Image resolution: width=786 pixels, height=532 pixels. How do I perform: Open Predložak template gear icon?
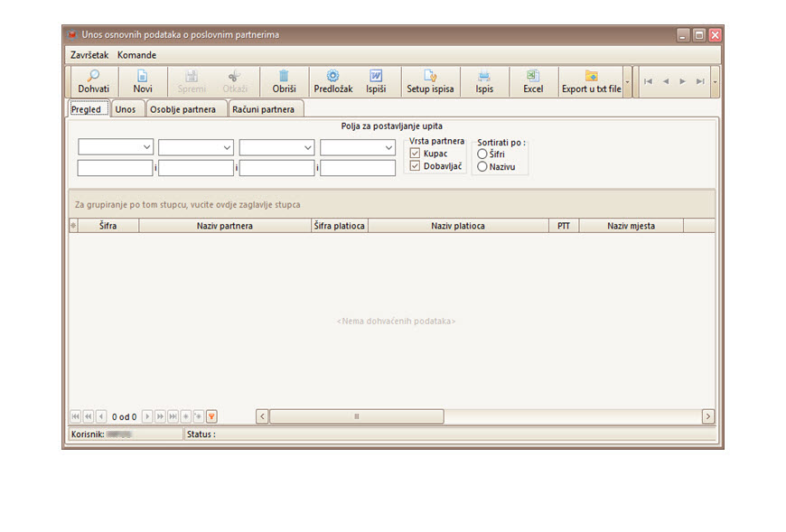pos(332,76)
